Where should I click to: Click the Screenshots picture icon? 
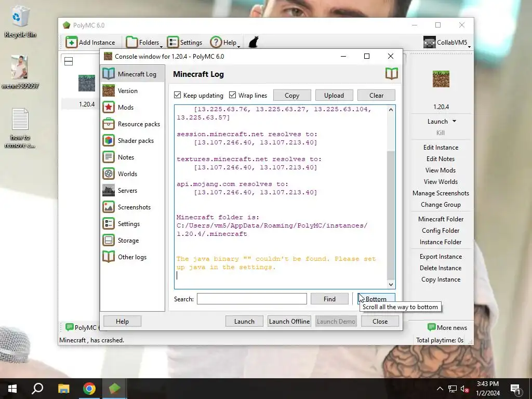109,207
